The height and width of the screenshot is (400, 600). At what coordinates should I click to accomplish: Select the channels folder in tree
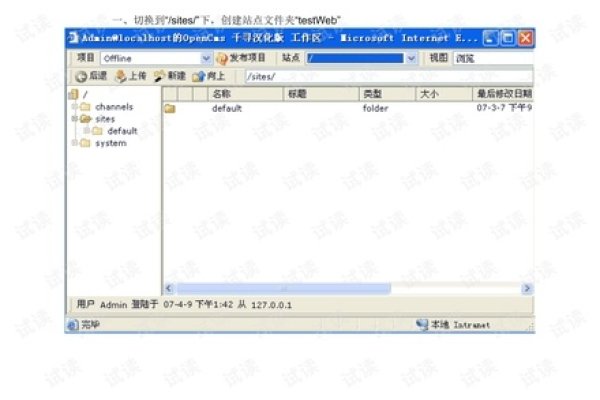point(113,107)
